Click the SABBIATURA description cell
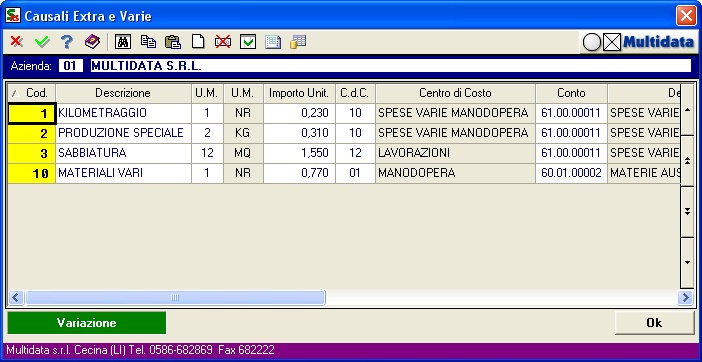 124,153
